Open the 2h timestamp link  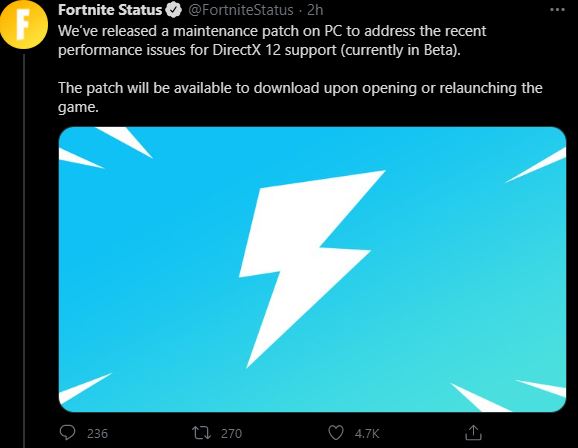point(315,10)
